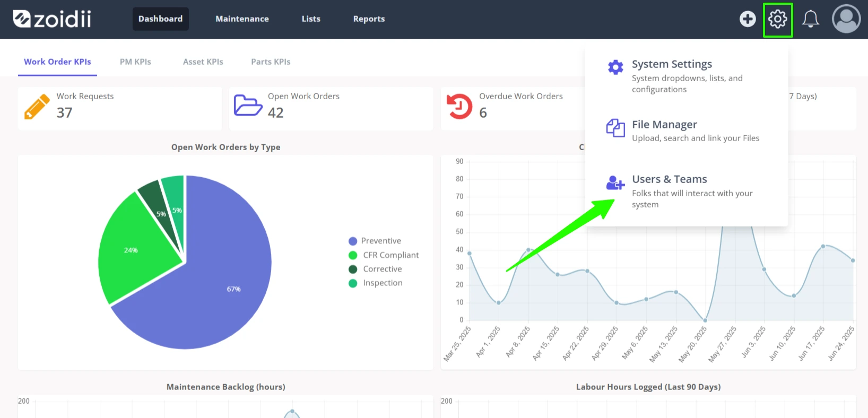
Task: Click the Open Work Orders folder icon
Action: click(248, 105)
